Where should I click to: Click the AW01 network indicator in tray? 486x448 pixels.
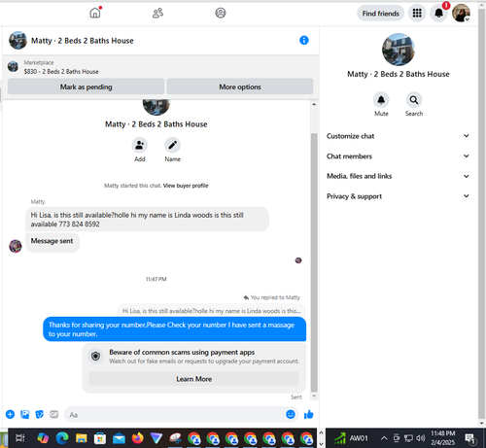tap(351, 438)
